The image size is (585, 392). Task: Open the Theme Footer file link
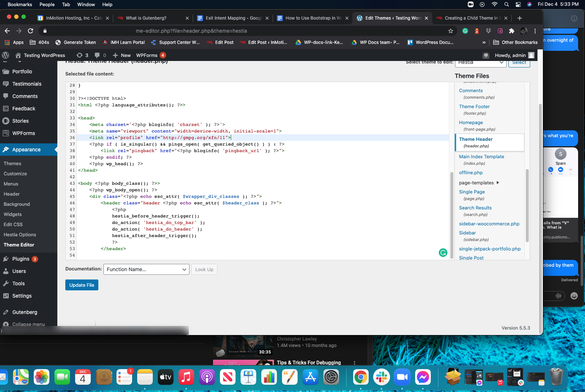coord(474,106)
